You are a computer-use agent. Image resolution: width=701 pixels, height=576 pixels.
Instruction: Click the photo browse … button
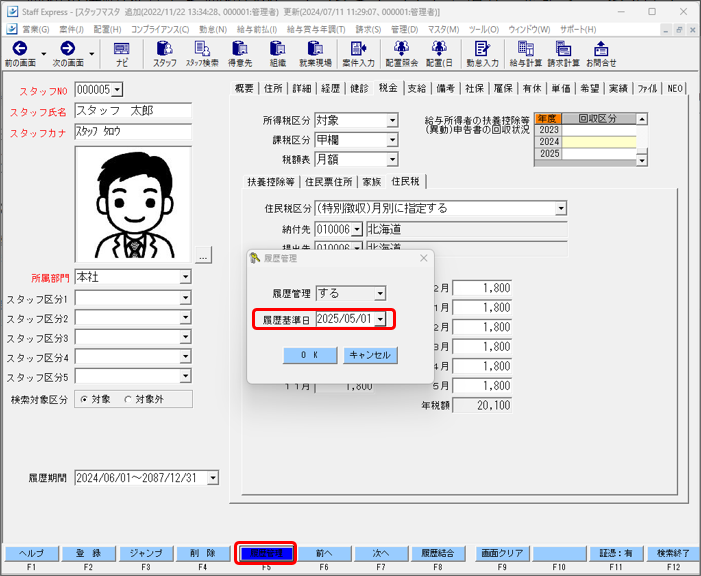tap(203, 256)
